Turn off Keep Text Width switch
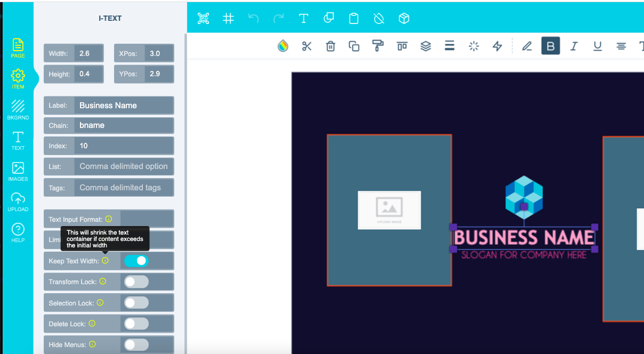This screenshot has width=644, height=354. [136, 261]
